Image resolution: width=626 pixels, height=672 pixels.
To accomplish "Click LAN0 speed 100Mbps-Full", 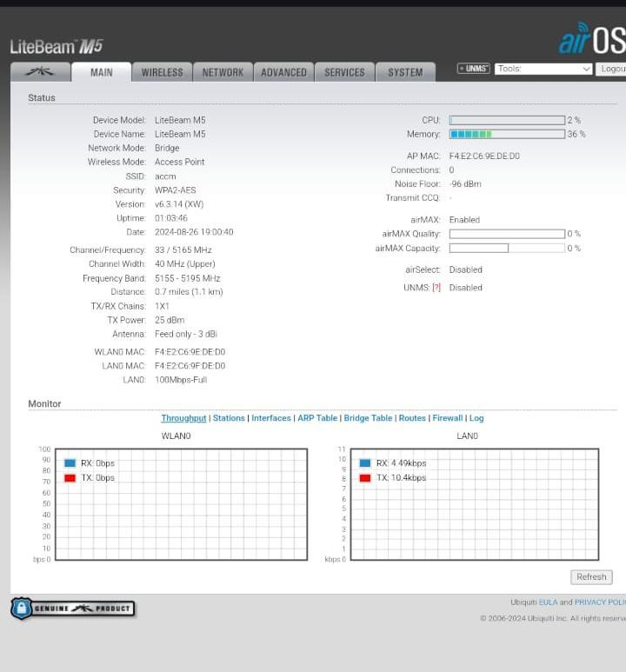I will pyautogui.click(x=181, y=380).
